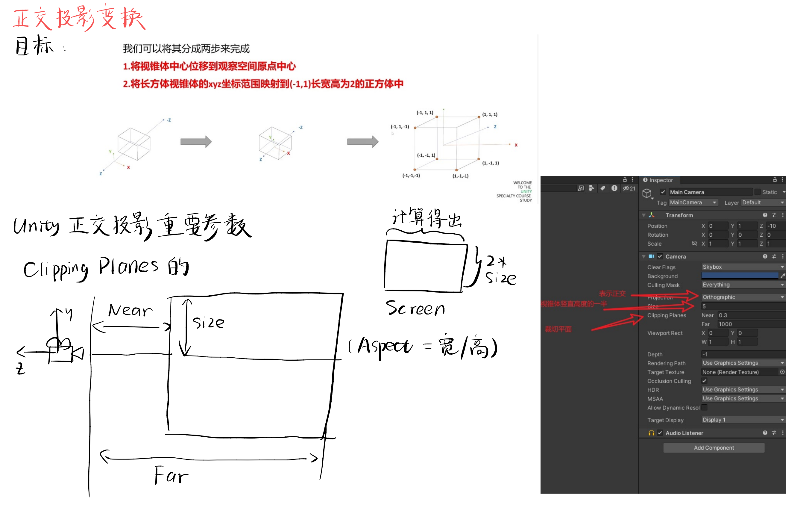Open the Rendering Path dropdown

(x=743, y=363)
